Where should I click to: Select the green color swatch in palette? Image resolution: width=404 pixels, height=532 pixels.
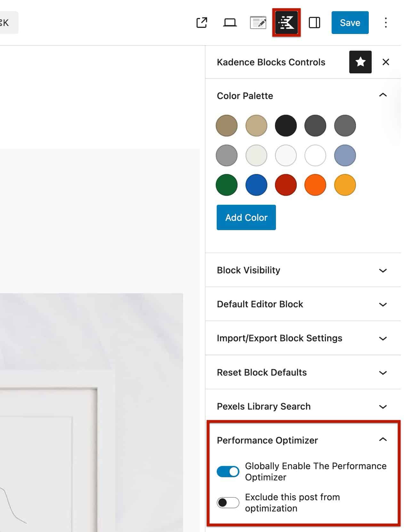(226, 185)
